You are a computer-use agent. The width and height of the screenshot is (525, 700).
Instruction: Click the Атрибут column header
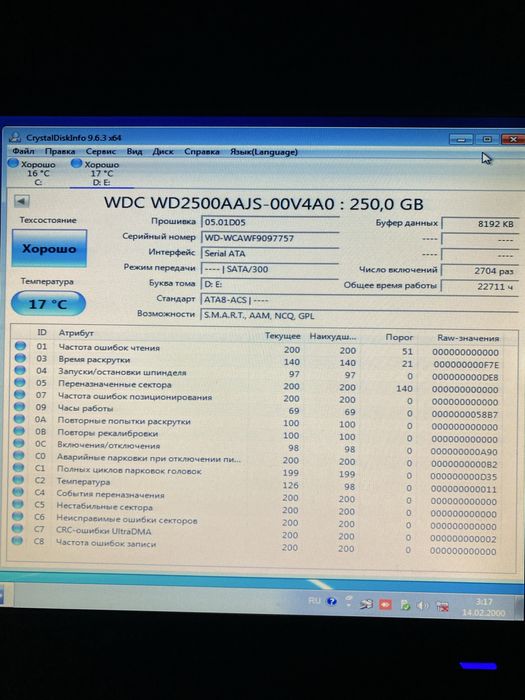point(76,333)
